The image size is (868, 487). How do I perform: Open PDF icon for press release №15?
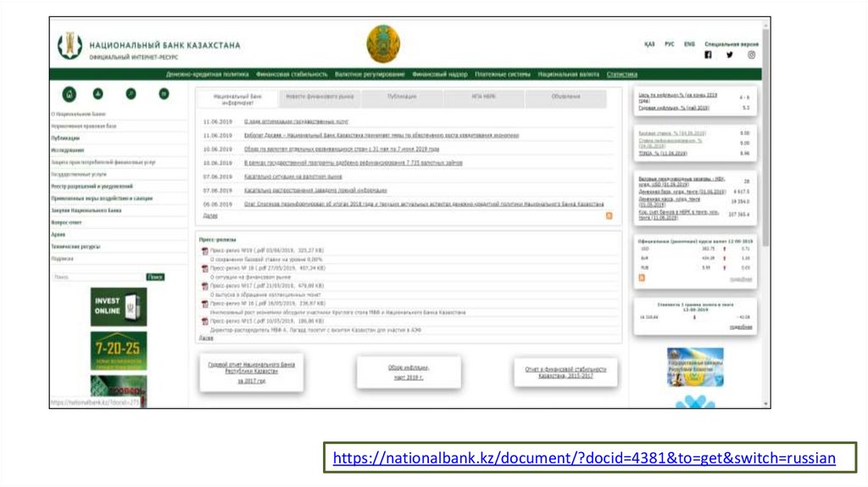pos(205,322)
